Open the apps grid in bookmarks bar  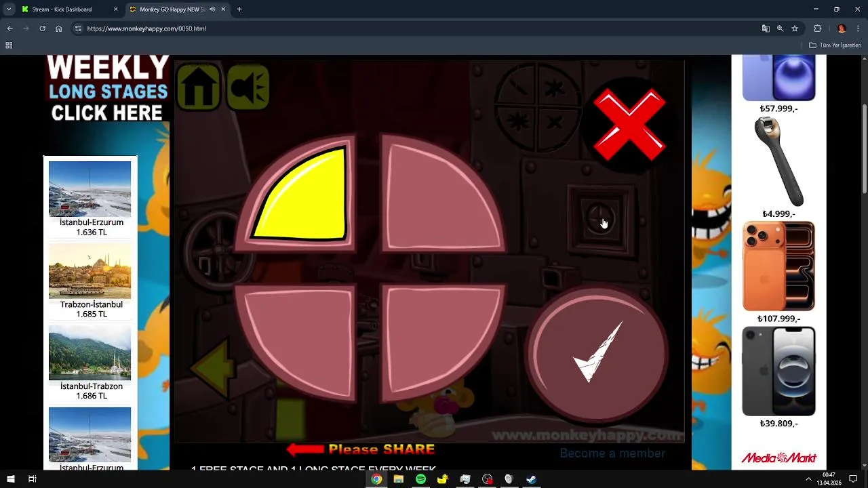click(x=9, y=45)
